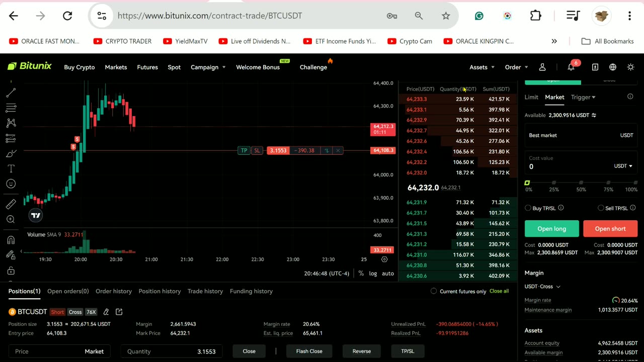Open the Futures menu
The image size is (644, 362).
point(147,67)
